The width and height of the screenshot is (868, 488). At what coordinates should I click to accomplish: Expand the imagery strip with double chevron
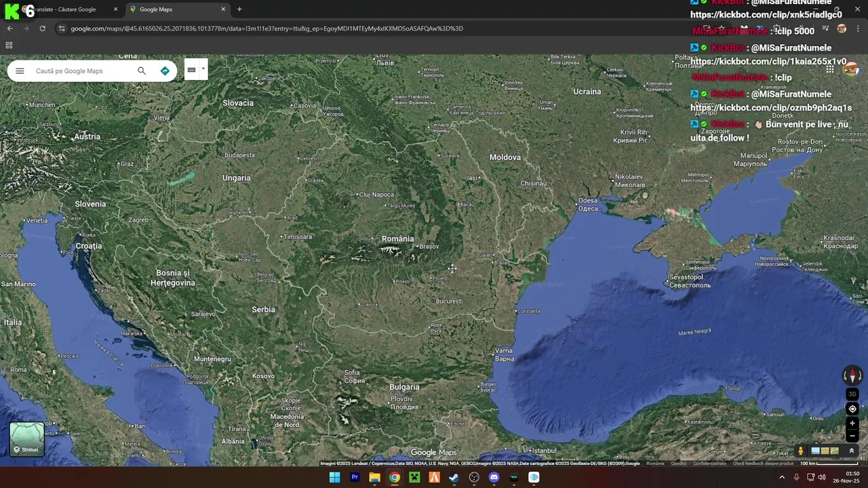tap(852, 451)
